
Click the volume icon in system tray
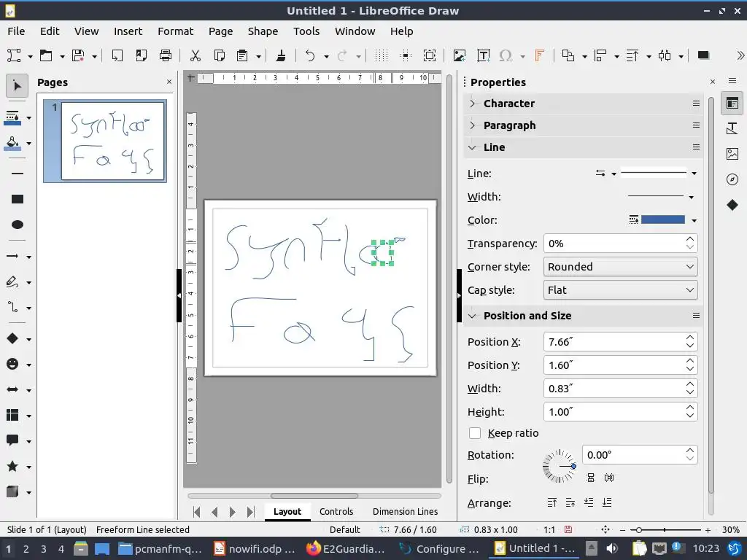[612, 548]
